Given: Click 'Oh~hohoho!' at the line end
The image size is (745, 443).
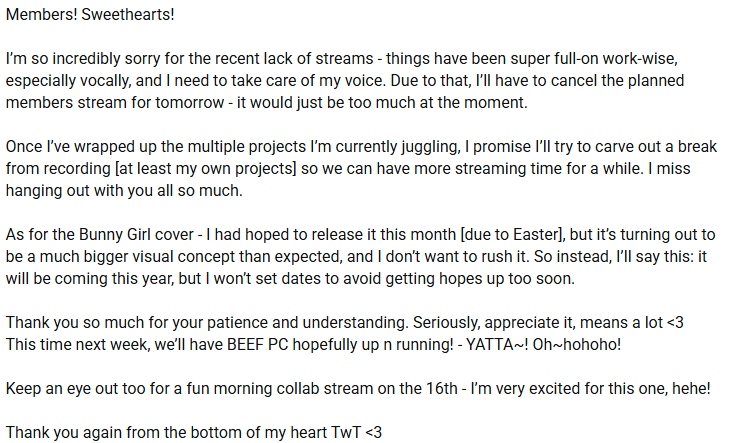Looking at the screenshot, I should click(576, 345).
